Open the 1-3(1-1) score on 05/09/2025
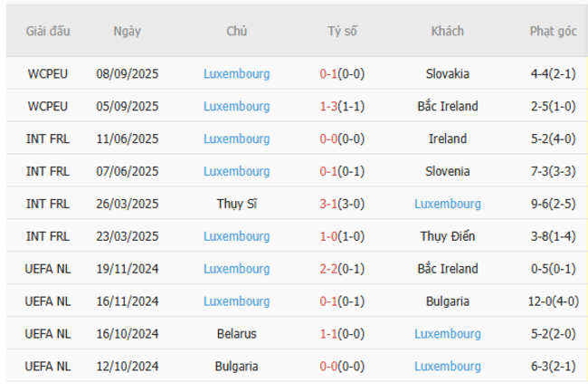This screenshot has height=392, width=588. click(x=342, y=106)
